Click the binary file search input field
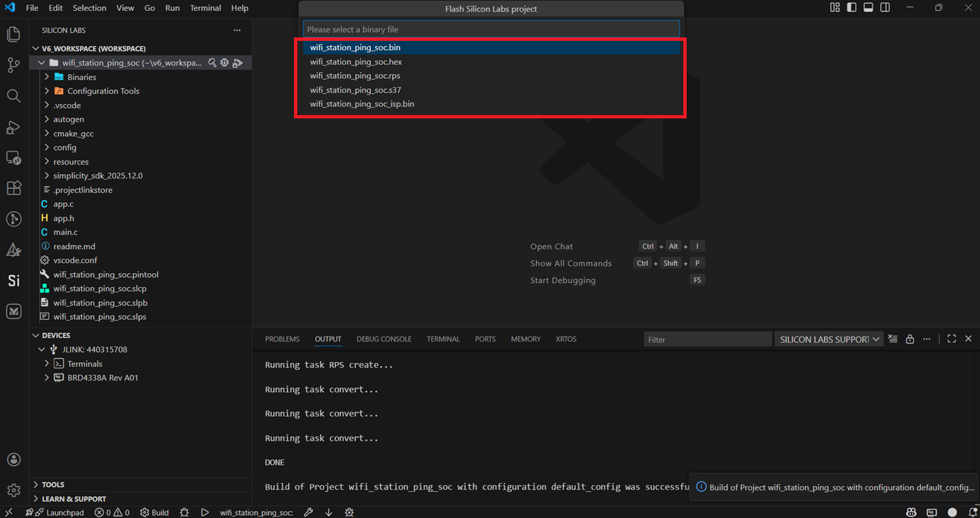 coord(491,28)
